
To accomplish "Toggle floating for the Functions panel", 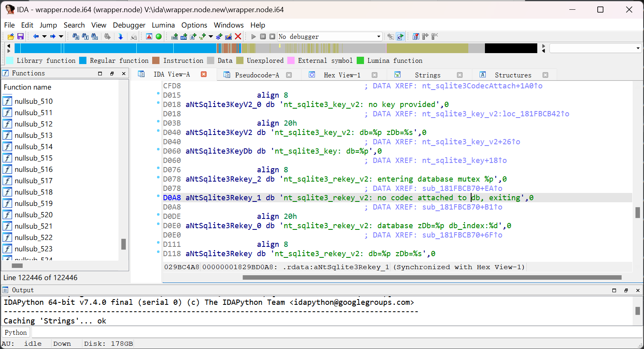I will 112,73.
